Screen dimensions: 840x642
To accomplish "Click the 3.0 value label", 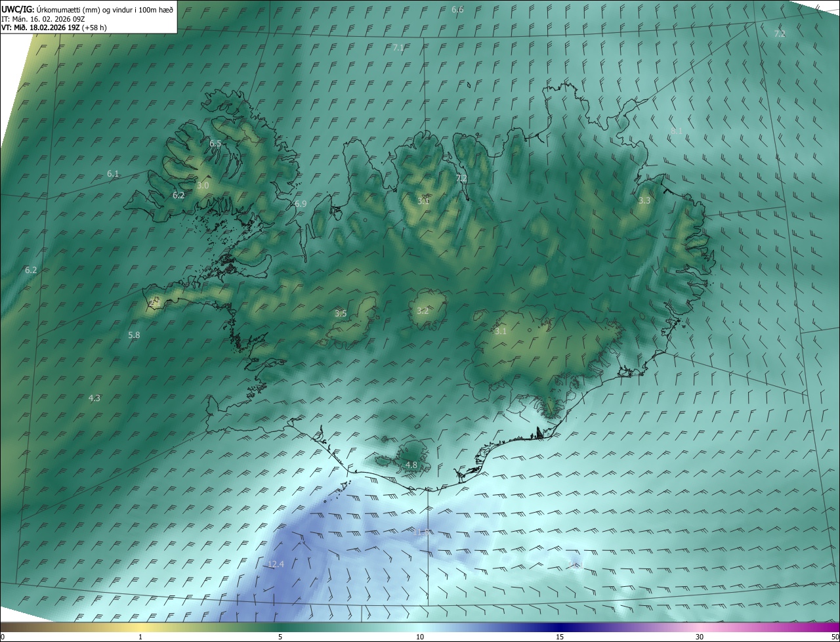I will click(x=203, y=186).
